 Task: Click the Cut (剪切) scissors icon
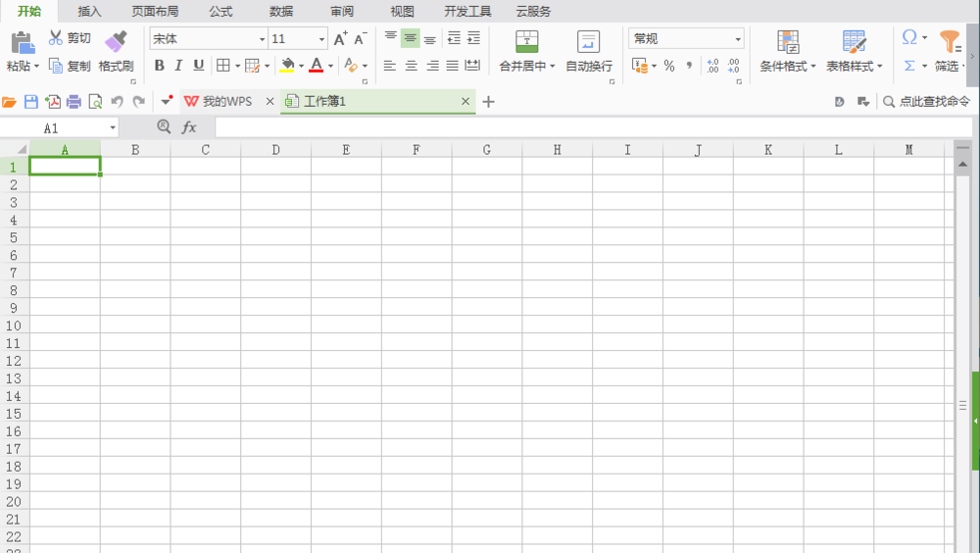tap(56, 38)
